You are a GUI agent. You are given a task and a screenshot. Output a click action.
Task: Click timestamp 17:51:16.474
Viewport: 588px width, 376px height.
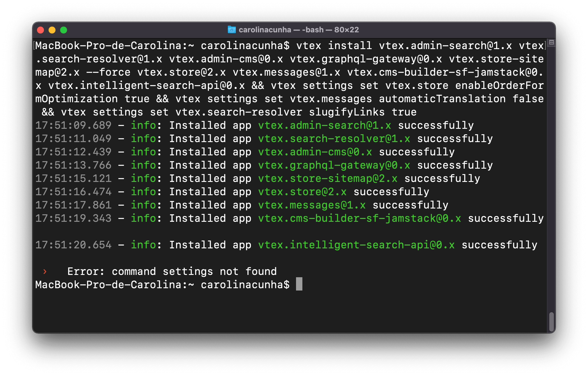tap(73, 192)
